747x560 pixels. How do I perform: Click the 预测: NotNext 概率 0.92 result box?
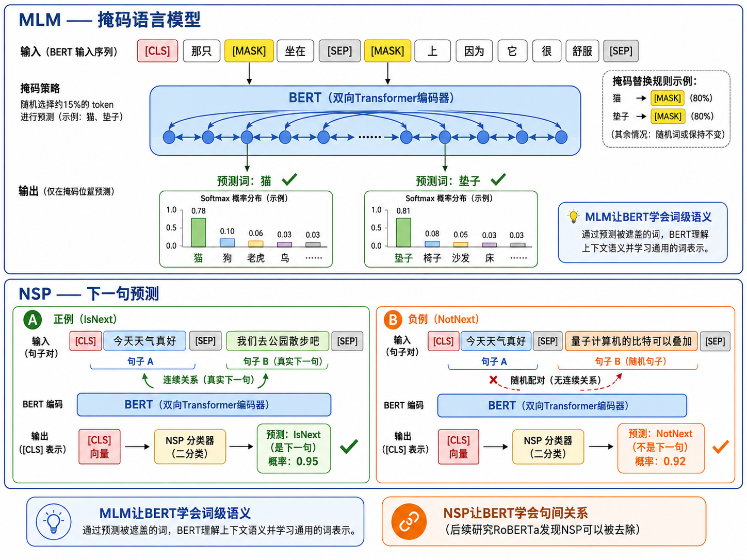click(661, 448)
